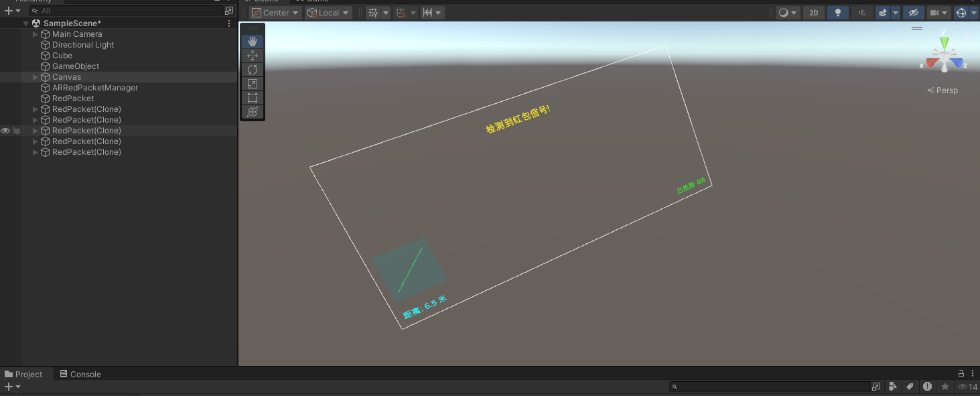Click the ruler increment snapping icon
The image size is (980, 396).
point(427,13)
